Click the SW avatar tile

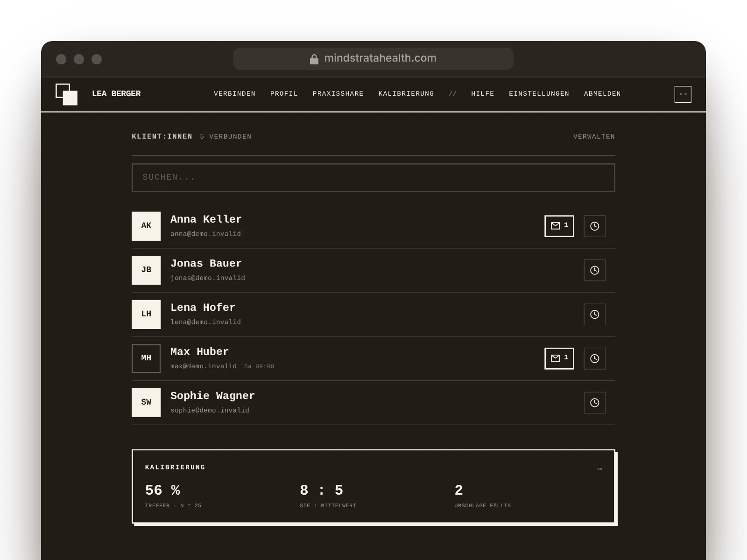pyautogui.click(x=146, y=403)
